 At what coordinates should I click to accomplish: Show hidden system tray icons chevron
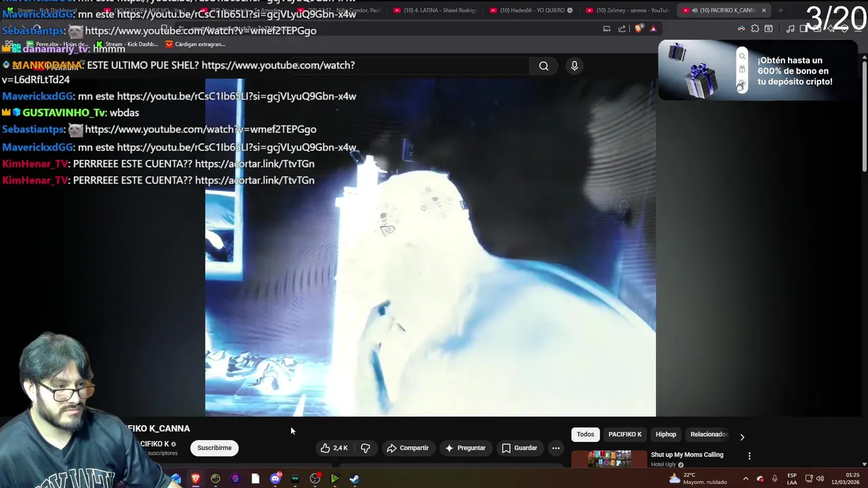pyautogui.click(x=745, y=479)
